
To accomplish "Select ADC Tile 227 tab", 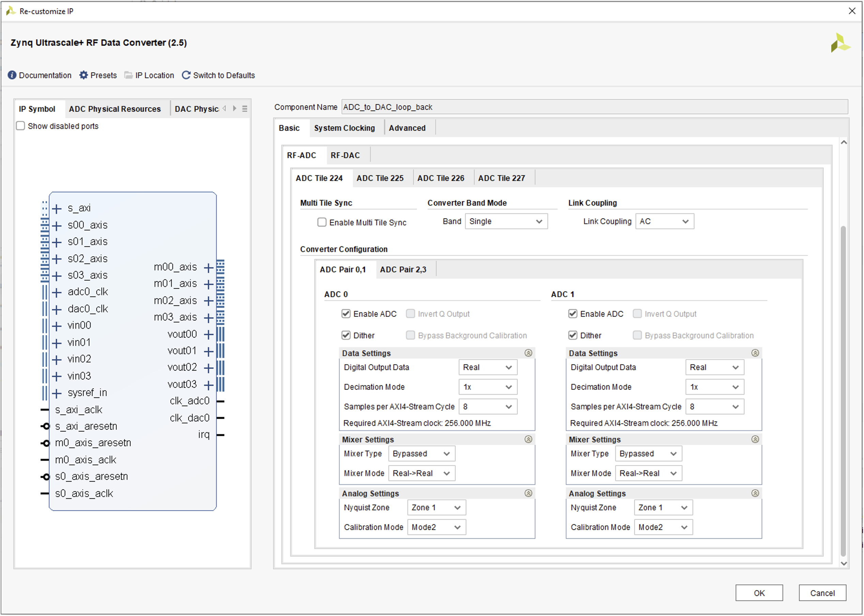I will click(502, 178).
